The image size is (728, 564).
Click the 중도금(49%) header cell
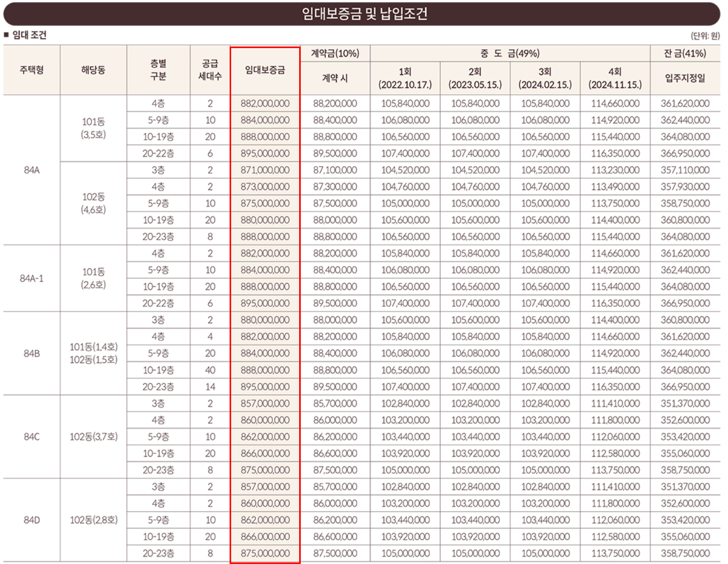click(510, 53)
